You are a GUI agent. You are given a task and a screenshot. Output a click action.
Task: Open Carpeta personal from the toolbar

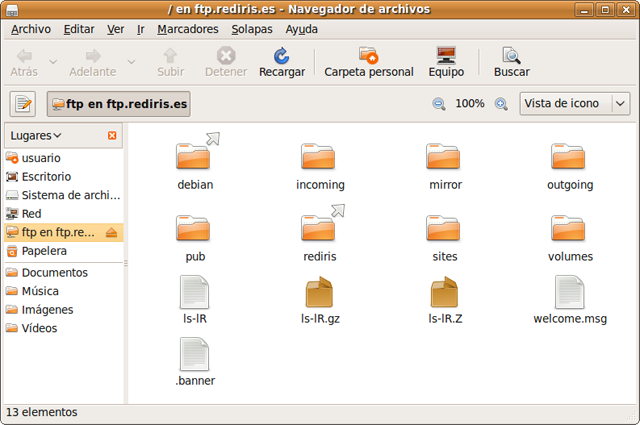click(368, 56)
